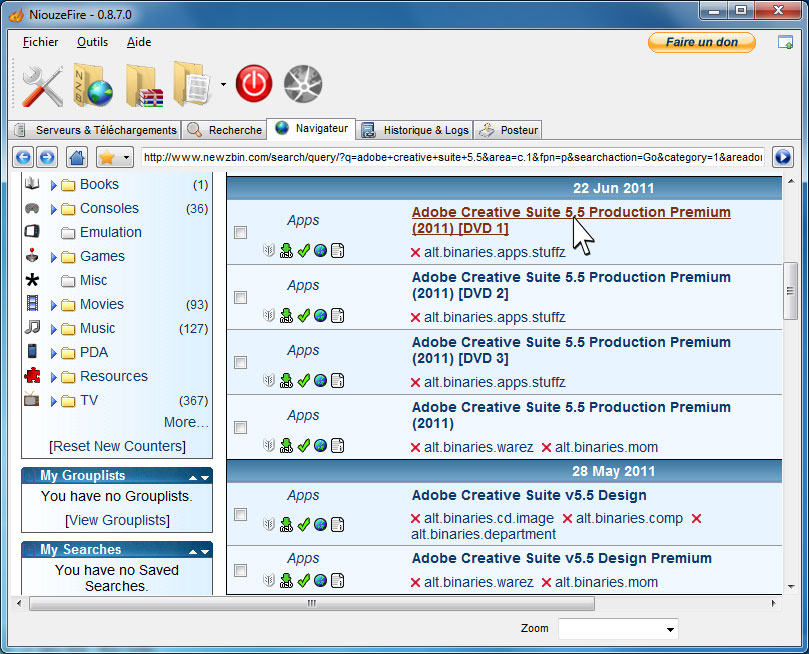Open the Aide menu
This screenshot has height=654, width=809.
(139, 42)
